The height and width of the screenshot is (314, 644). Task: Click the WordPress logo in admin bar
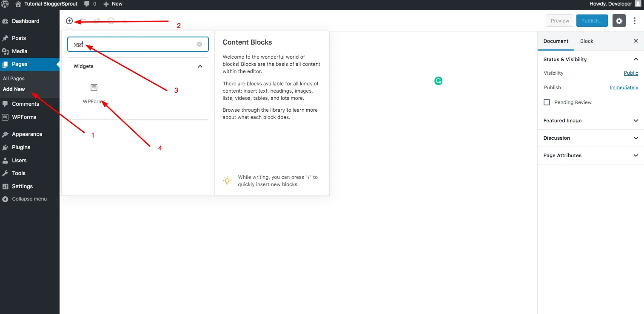click(5, 4)
